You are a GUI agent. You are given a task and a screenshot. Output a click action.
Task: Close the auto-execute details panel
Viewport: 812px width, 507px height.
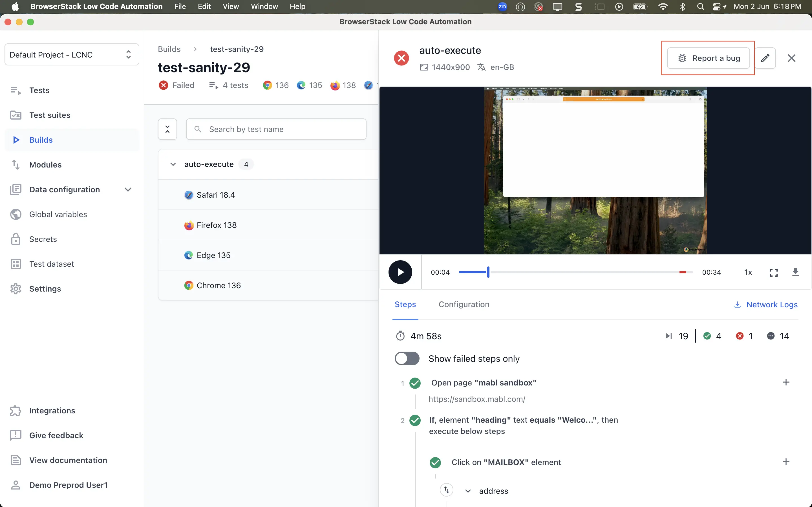[x=791, y=58]
